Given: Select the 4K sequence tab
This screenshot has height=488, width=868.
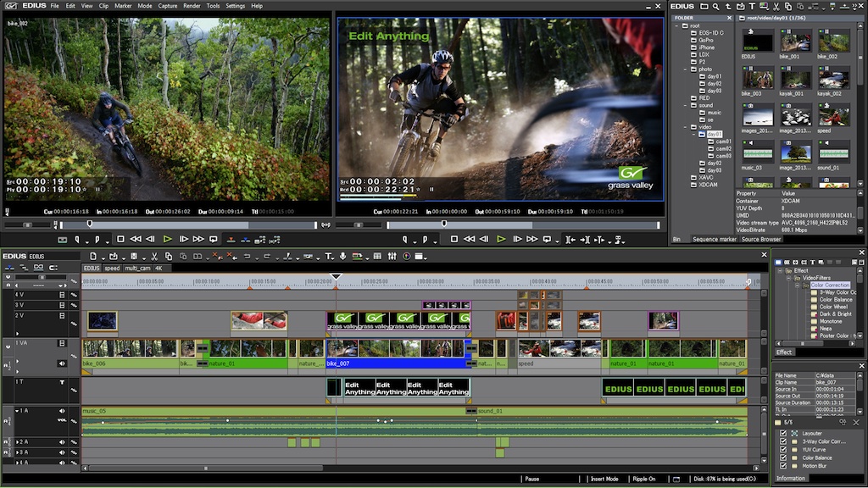Looking at the screenshot, I should (x=159, y=268).
